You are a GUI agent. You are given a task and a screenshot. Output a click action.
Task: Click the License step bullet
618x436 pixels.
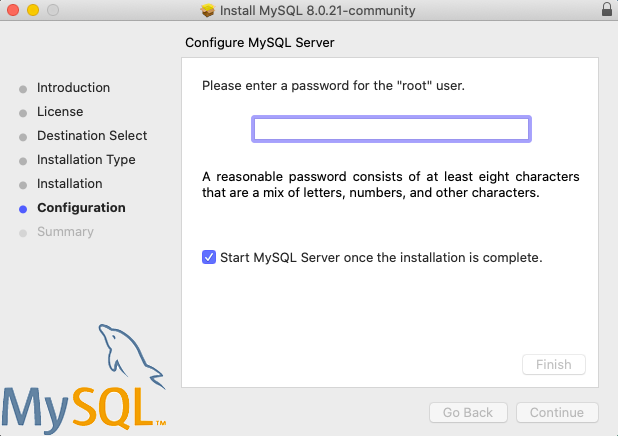(x=23, y=112)
